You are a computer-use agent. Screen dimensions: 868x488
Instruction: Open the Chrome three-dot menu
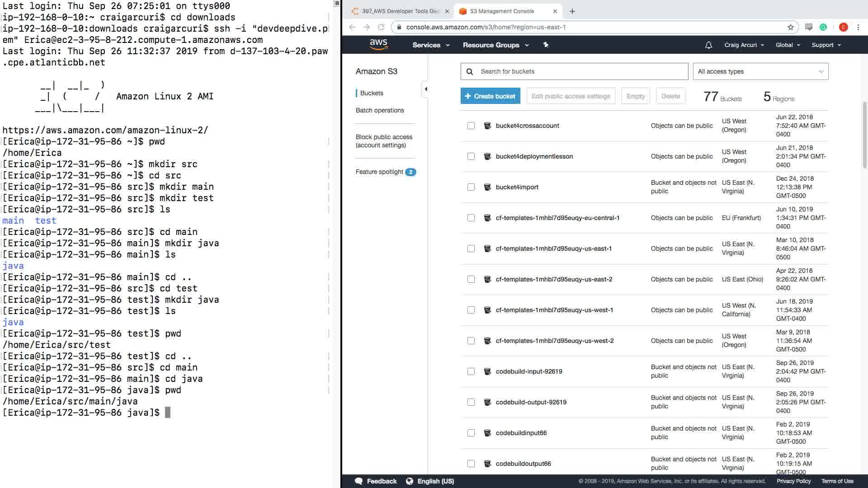858,27
